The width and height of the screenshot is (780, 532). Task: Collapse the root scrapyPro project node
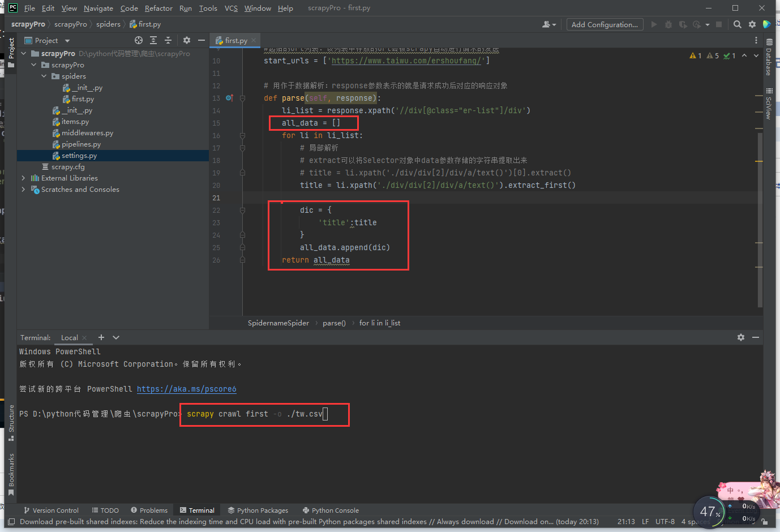click(x=23, y=54)
